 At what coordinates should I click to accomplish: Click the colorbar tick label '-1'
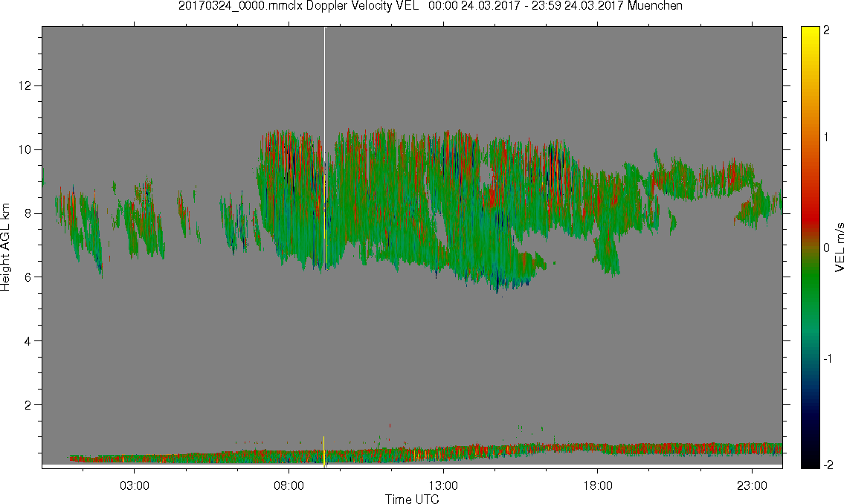tap(828, 359)
